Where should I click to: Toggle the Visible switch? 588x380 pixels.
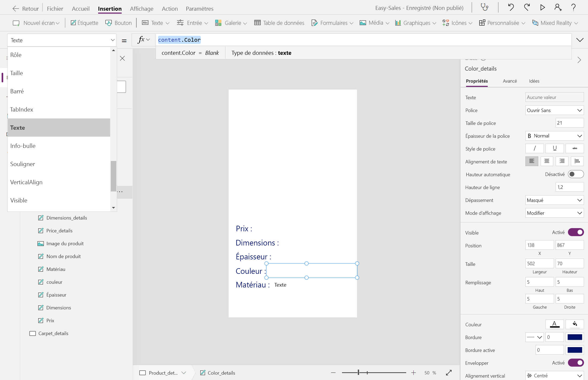(x=576, y=232)
